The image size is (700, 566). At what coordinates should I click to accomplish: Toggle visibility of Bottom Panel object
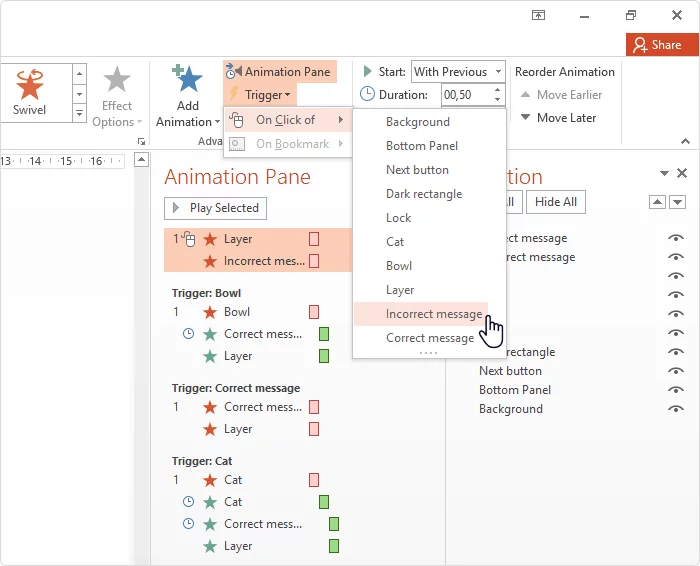click(676, 390)
